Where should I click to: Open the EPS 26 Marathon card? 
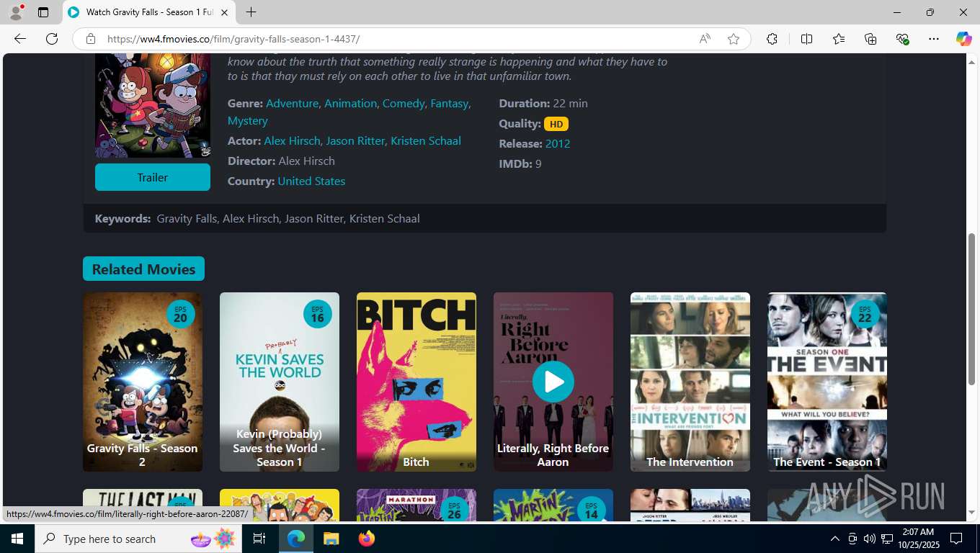click(416, 505)
